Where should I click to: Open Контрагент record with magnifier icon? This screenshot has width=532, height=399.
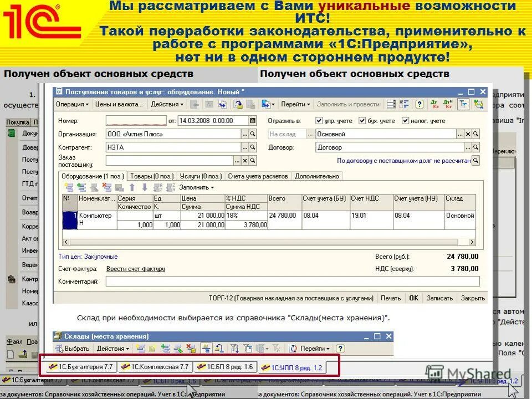pyautogui.click(x=253, y=147)
